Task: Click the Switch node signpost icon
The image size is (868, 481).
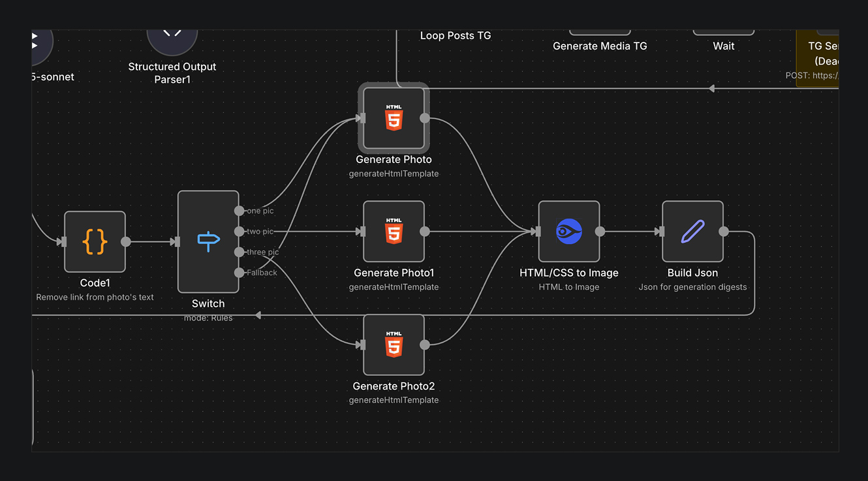Action: coord(208,241)
